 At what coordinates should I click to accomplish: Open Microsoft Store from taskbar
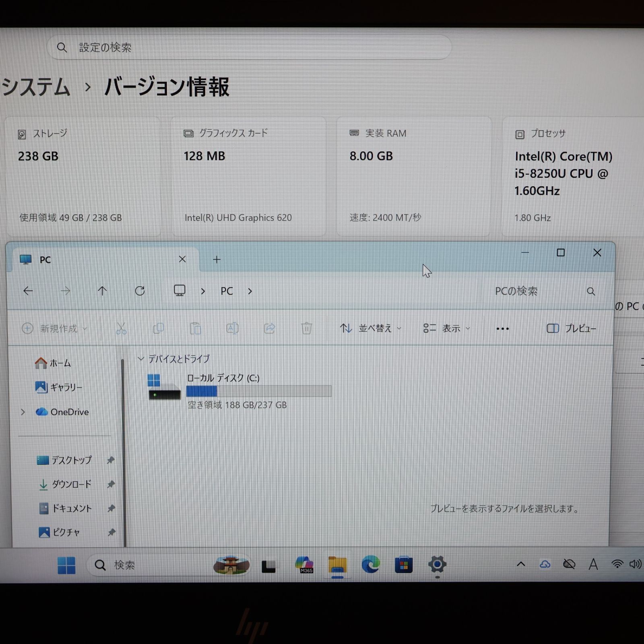click(x=404, y=564)
